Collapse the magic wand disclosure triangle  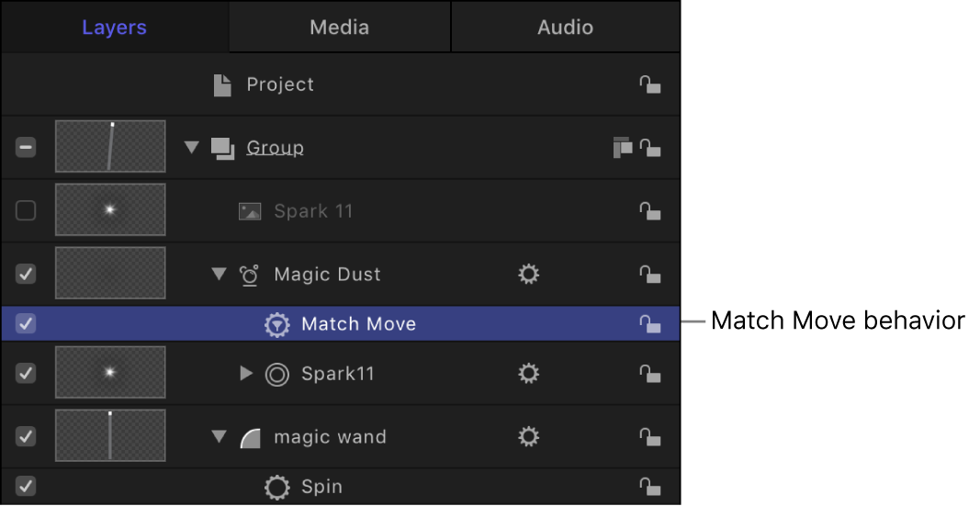(x=219, y=436)
